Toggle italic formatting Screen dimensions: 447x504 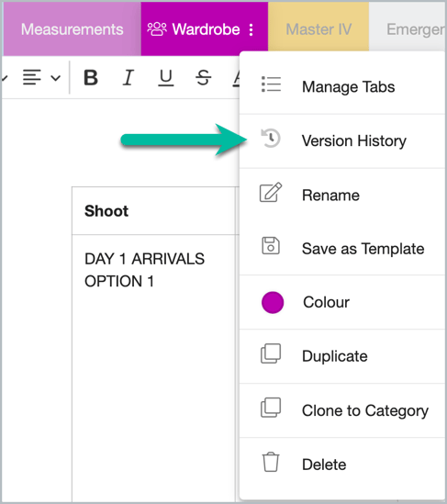click(x=128, y=77)
